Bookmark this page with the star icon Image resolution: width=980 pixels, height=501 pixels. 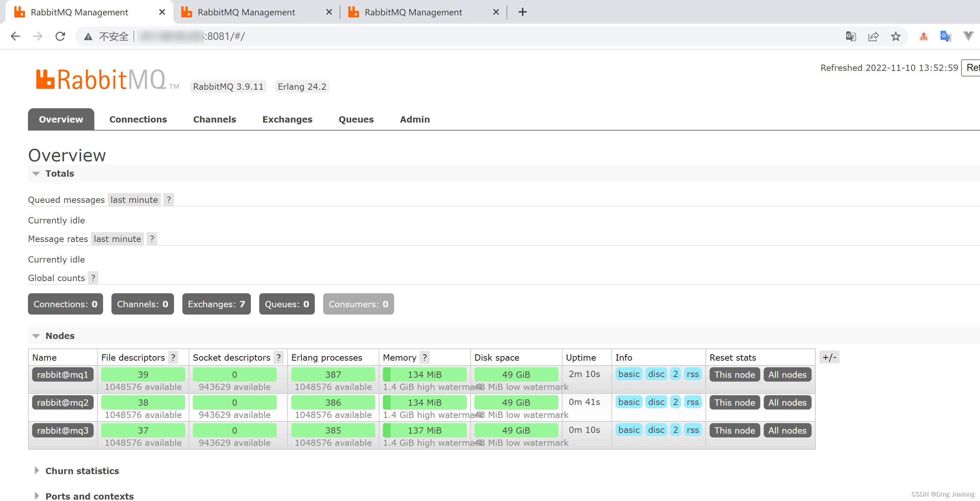coord(895,37)
